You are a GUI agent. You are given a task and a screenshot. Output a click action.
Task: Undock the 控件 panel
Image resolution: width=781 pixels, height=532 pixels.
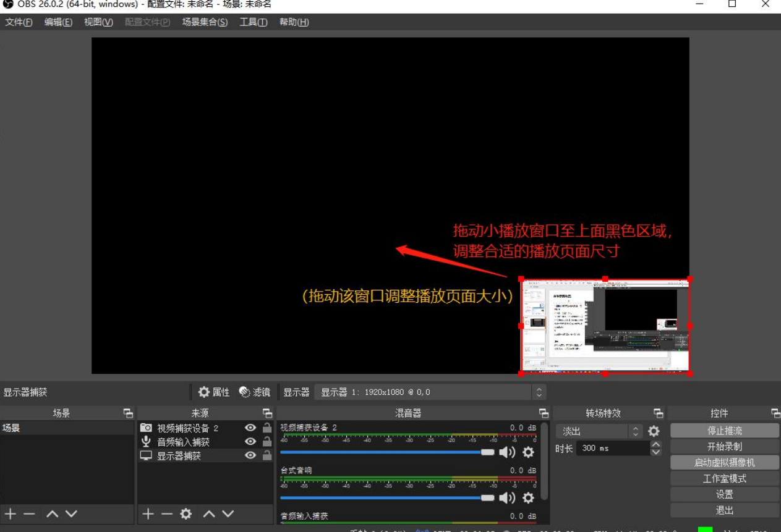point(775,413)
